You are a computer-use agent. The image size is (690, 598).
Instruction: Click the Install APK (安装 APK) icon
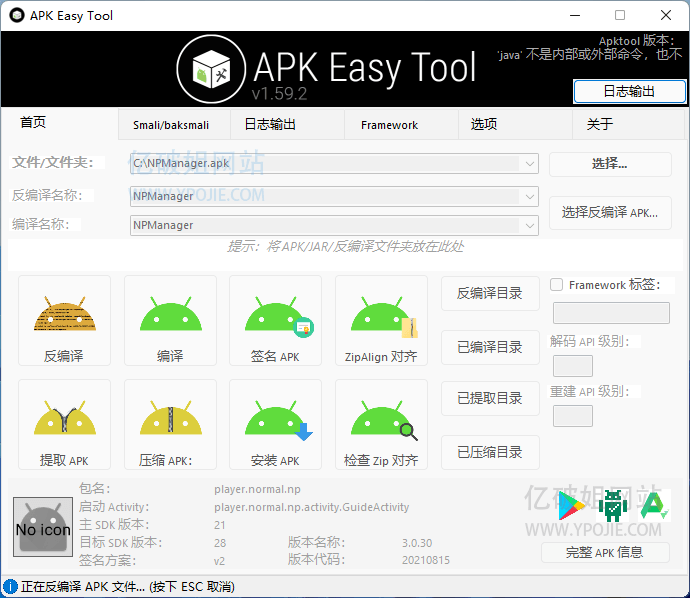tap(275, 425)
